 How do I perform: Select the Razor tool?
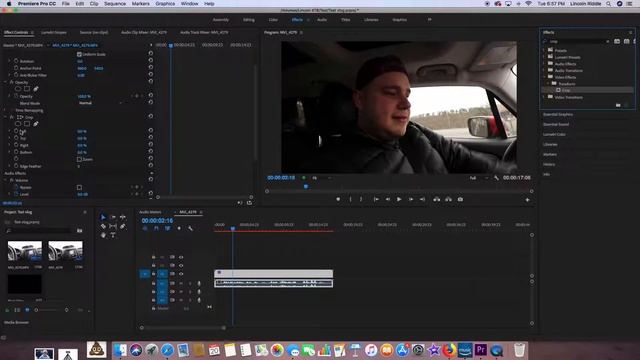tap(103, 226)
